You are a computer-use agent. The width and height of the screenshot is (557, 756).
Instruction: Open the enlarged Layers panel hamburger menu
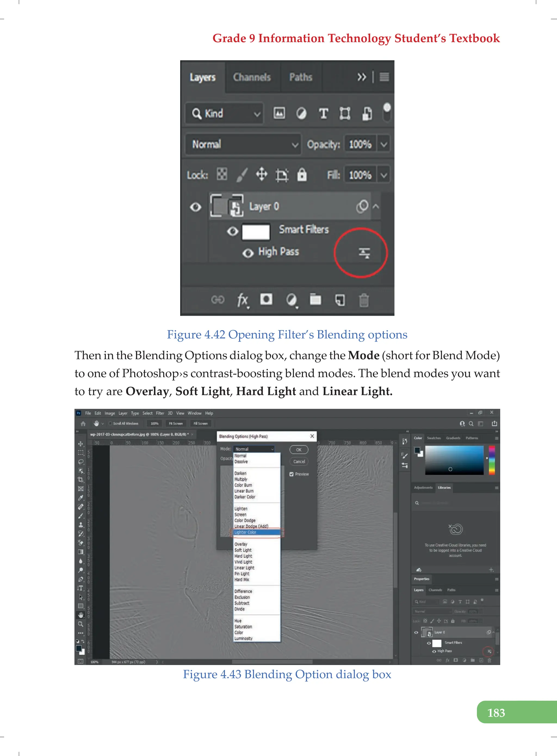(384, 77)
